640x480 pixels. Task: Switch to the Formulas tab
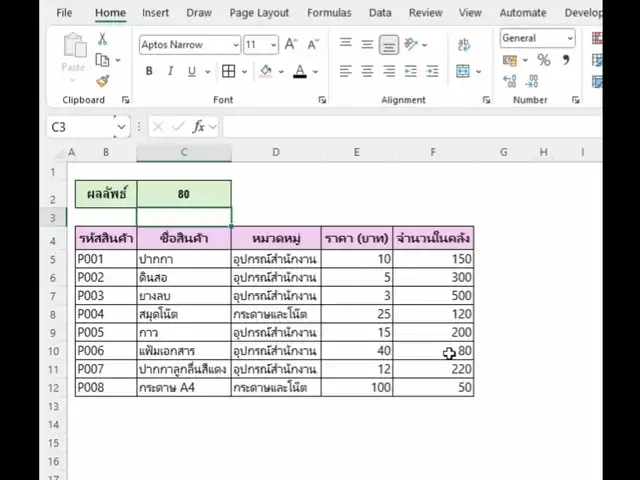[329, 13]
